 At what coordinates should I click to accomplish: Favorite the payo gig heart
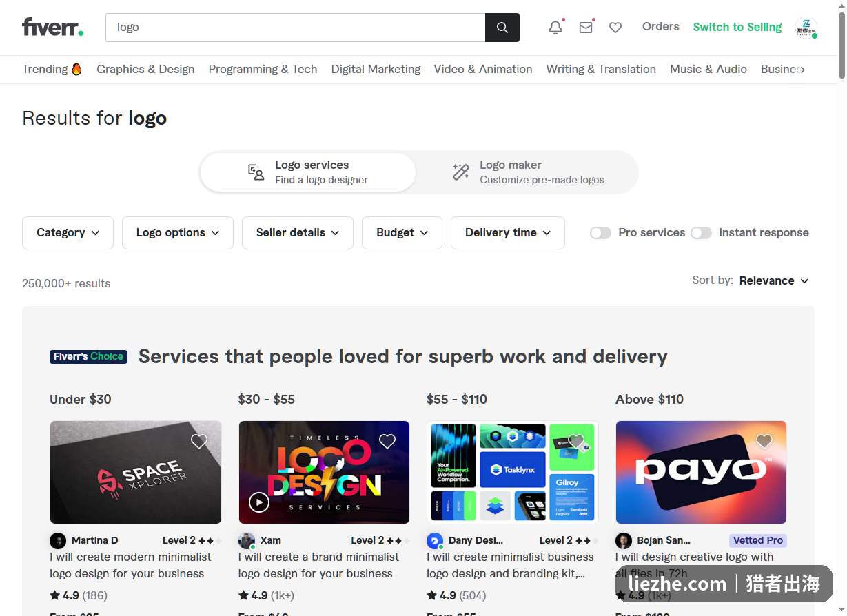[764, 442]
